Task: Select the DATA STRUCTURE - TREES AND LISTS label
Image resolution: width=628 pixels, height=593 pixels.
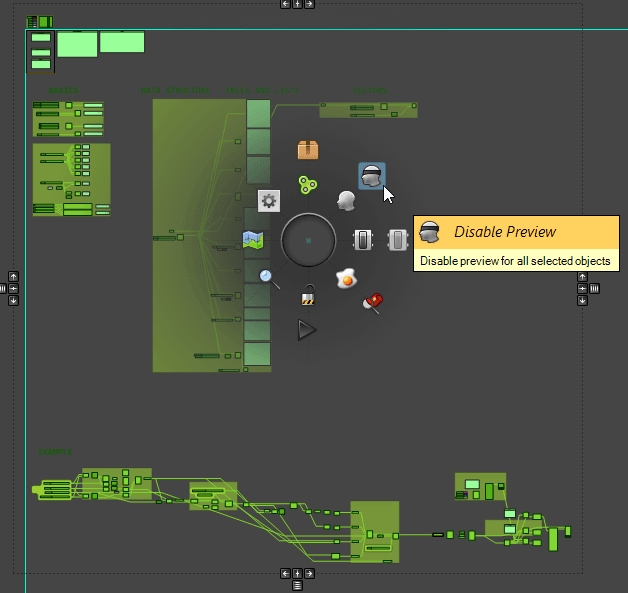Action: coord(220,90)
